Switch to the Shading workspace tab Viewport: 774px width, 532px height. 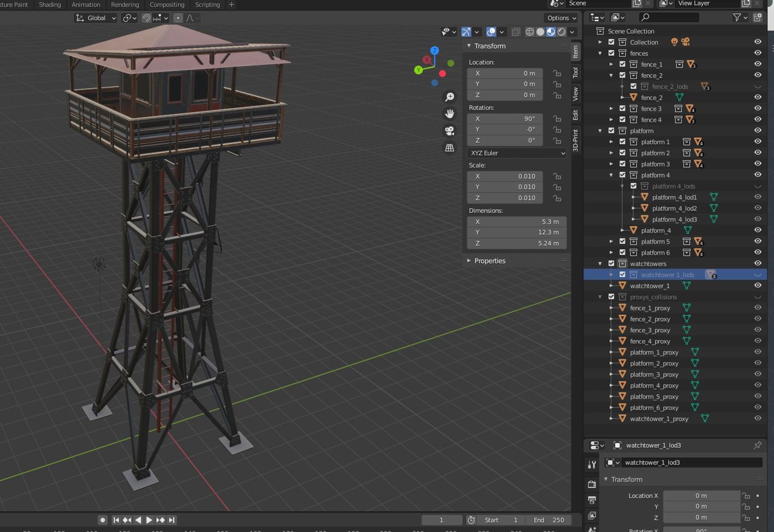click(x=50, y=4)
